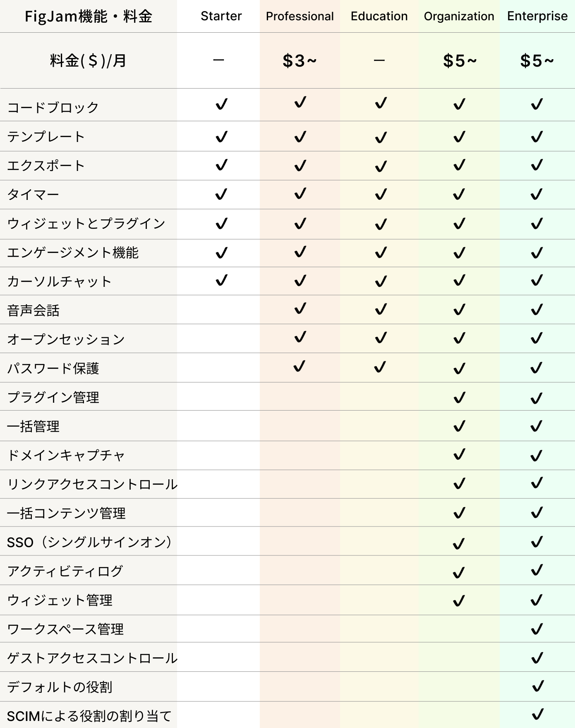
Task: Click the Education column header
Action: (x=379, y=16)
